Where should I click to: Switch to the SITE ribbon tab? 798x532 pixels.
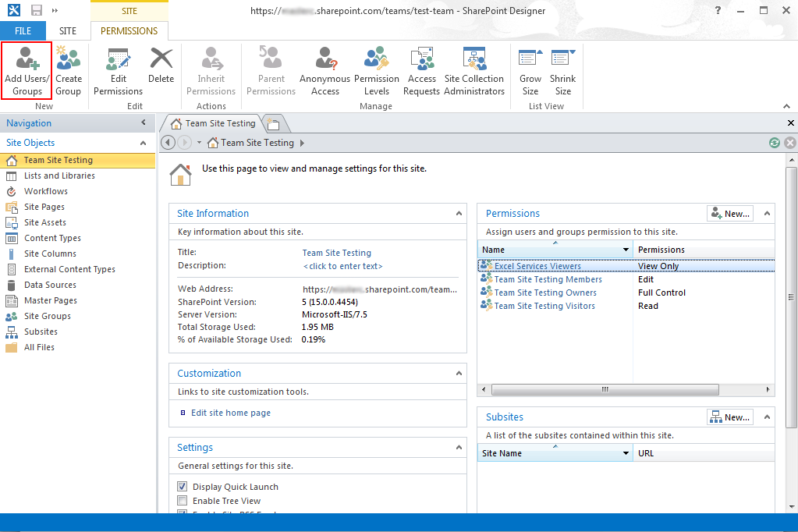(68, 30)
